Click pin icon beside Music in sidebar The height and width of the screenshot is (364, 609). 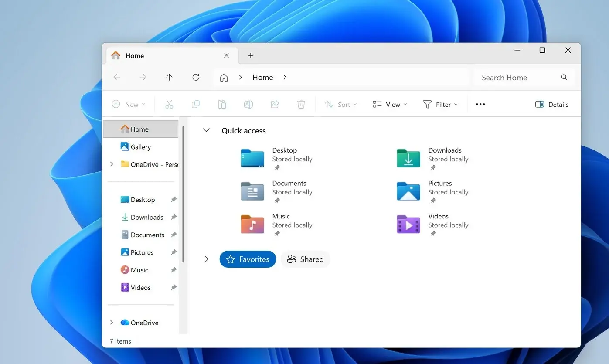174,270
